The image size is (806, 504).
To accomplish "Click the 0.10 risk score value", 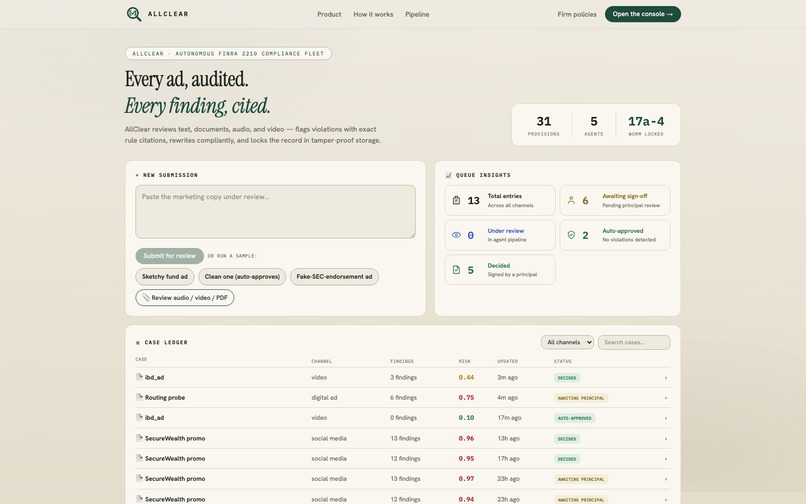I will [x=466, y=418].
